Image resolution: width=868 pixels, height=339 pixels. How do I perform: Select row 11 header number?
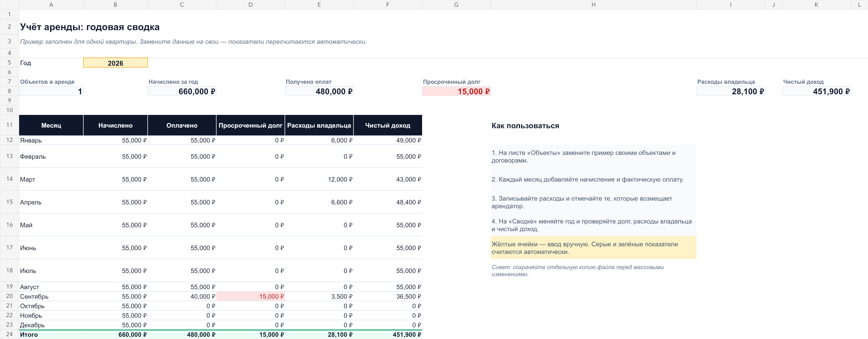tap(10, 125)
